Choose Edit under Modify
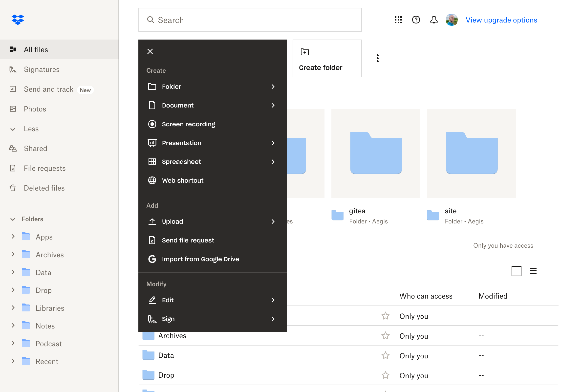 pos(212,300)
